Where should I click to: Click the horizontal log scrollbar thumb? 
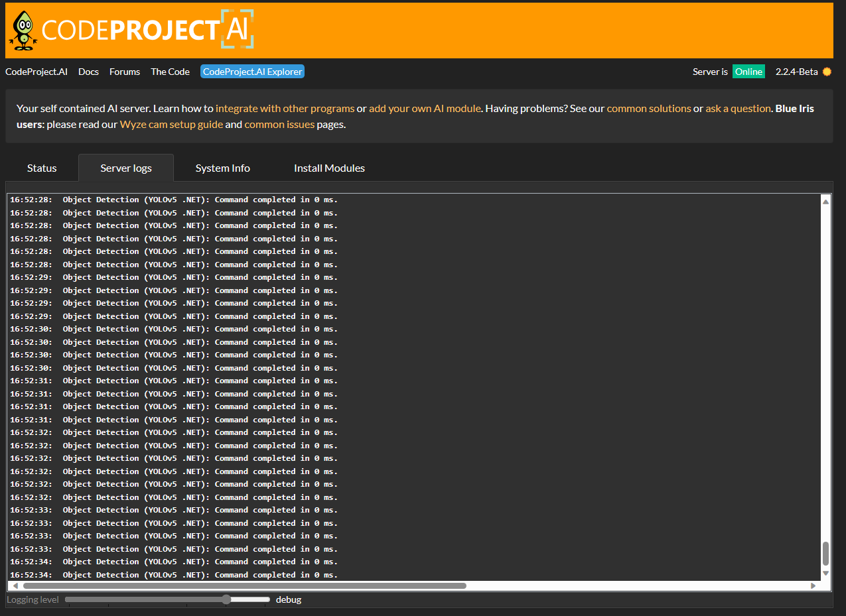[245, 586]
